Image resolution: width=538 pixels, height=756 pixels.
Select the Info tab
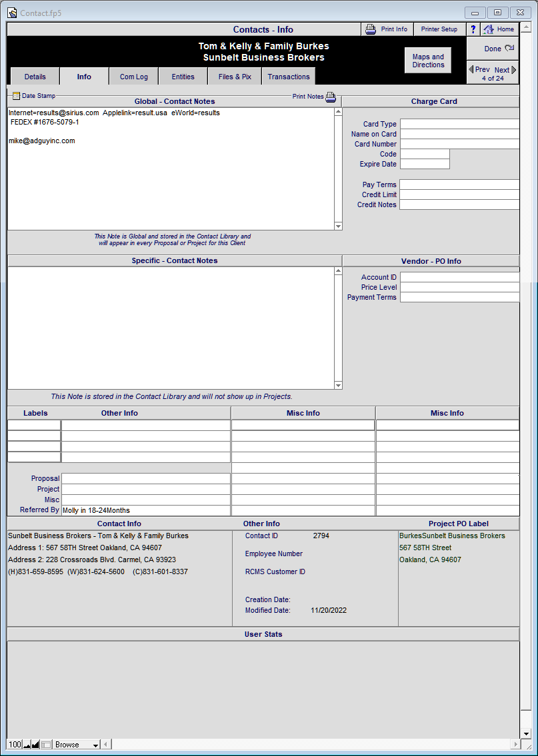point(84,77)
